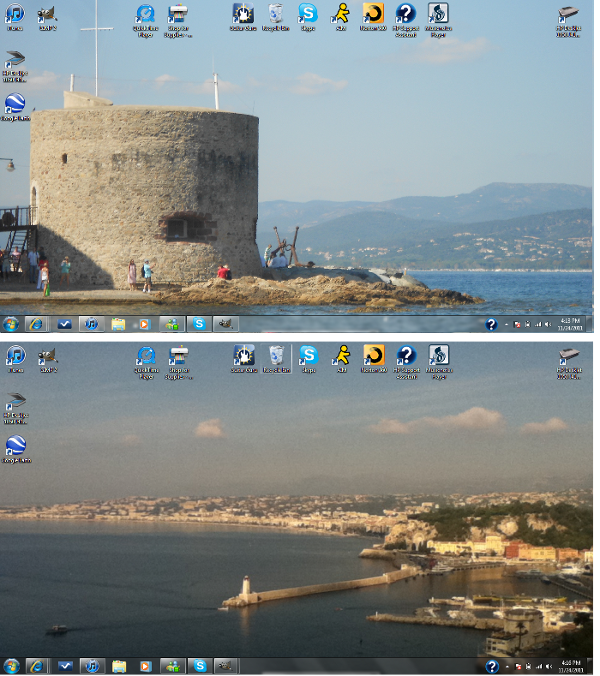Open Musicnotes Player shortcut on the harbor desktop
This screenshot has height=676, width=600.
pos(439,363)
